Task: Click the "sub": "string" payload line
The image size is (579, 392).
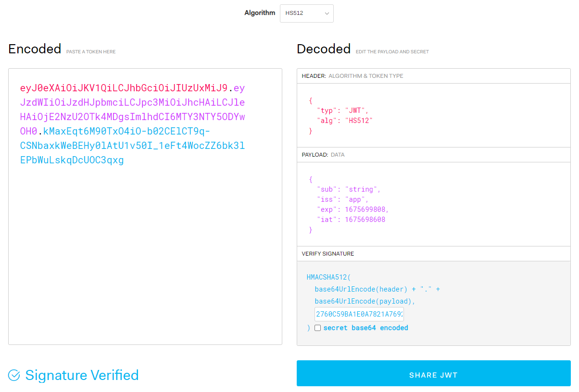Action: [349, 189]
